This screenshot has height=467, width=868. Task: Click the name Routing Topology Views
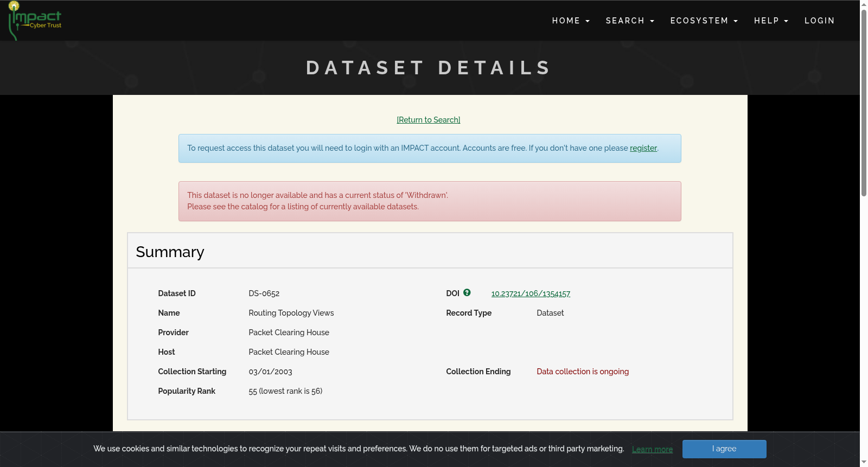pos(291,313)
